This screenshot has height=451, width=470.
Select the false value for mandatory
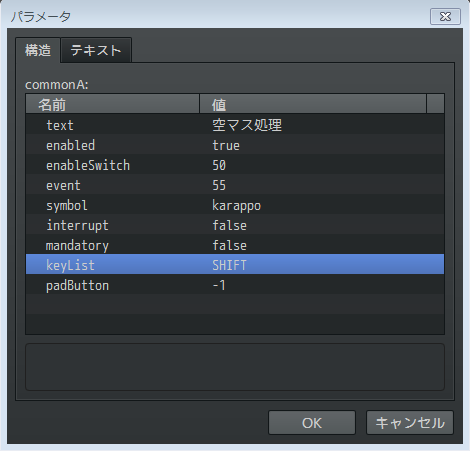(322, 245)
